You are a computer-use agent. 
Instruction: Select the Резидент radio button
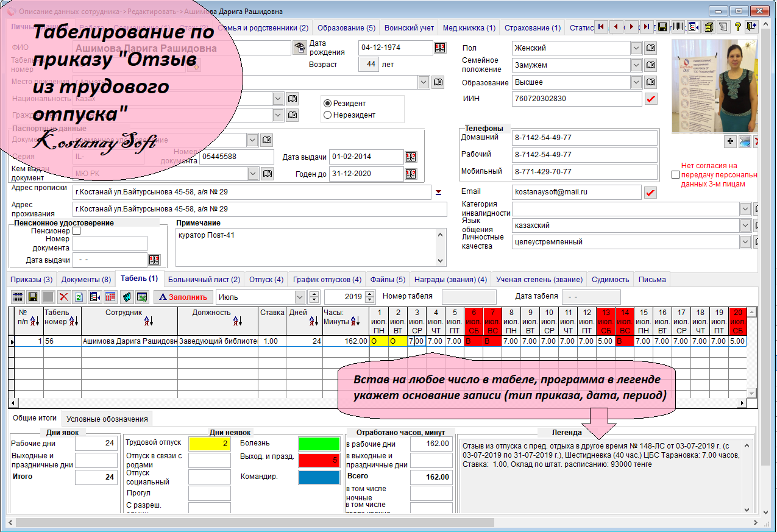pos(328,104)
